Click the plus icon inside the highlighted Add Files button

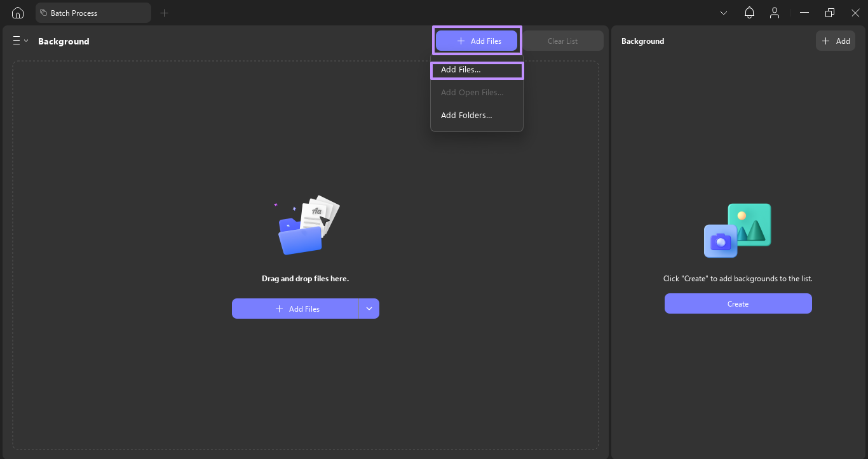coord(459,41)
